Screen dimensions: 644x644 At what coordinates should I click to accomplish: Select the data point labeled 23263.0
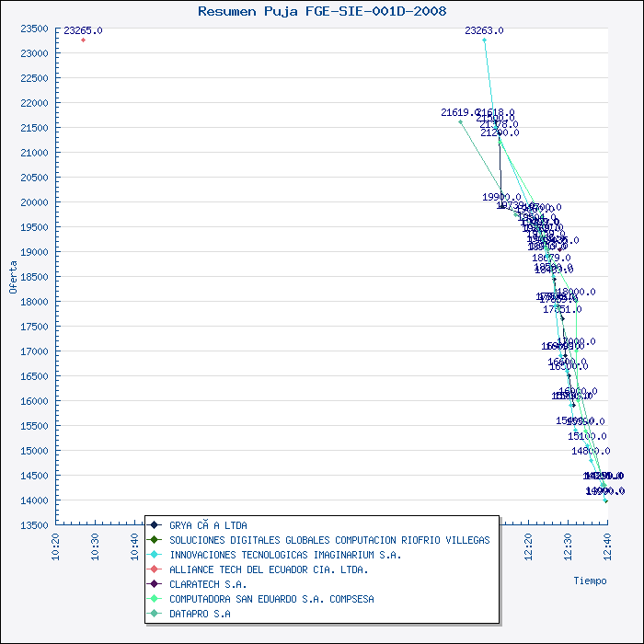tap(484, 40)
